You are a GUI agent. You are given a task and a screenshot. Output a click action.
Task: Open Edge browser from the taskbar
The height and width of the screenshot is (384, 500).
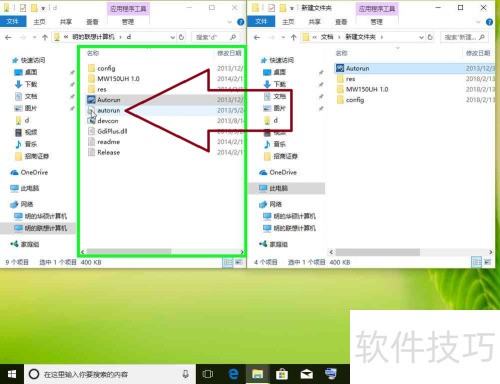tap(233, 374)
